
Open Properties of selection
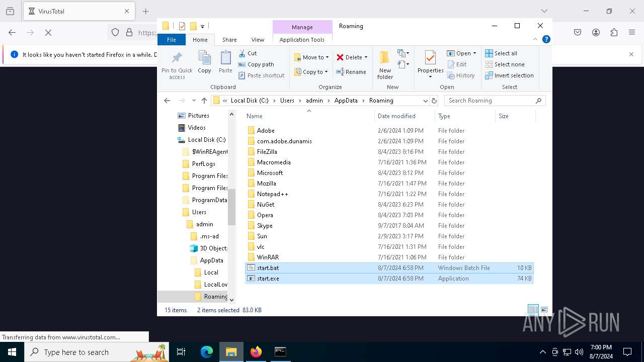click(x=430, y=64)
